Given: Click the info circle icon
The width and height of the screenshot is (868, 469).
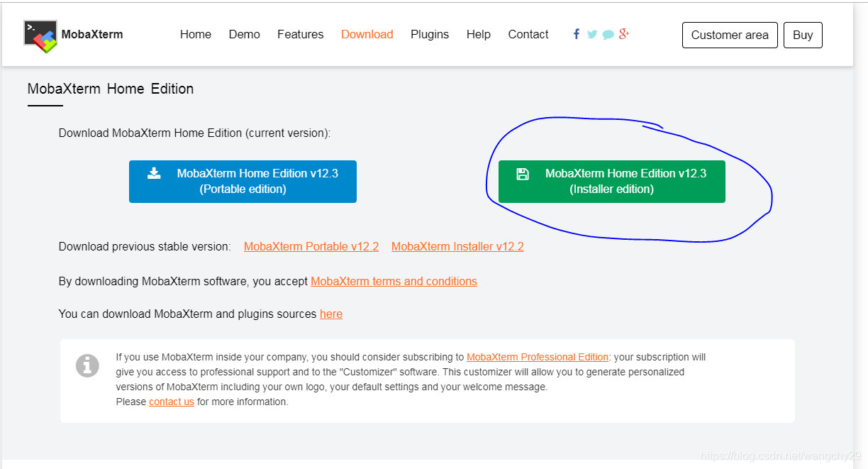Looking at the screenshot, I should coord(87,365).
